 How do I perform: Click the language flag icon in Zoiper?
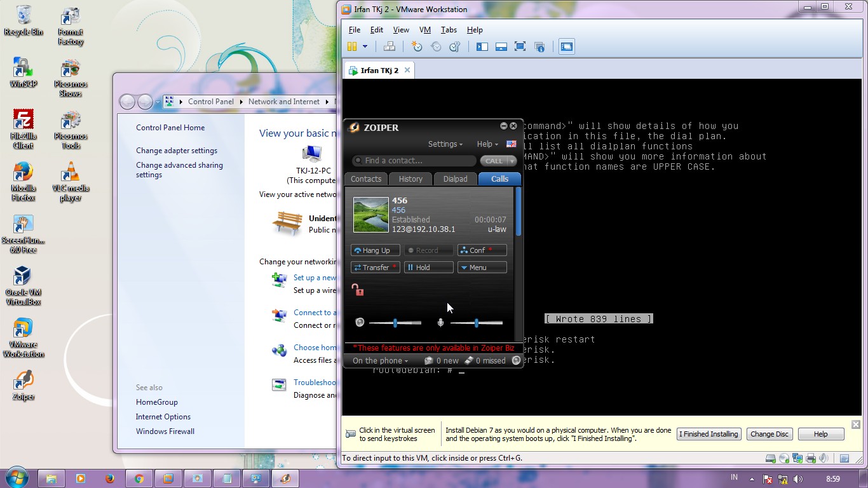511,144
